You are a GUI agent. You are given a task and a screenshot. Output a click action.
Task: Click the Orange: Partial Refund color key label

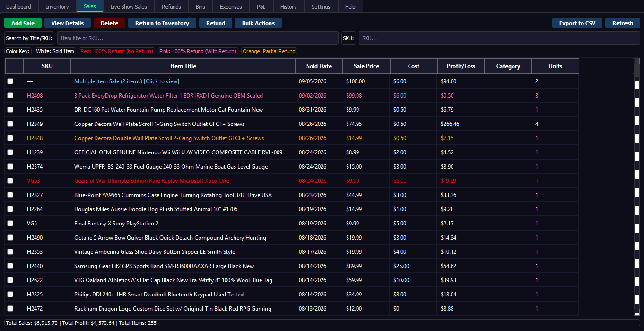coord(270,51)
